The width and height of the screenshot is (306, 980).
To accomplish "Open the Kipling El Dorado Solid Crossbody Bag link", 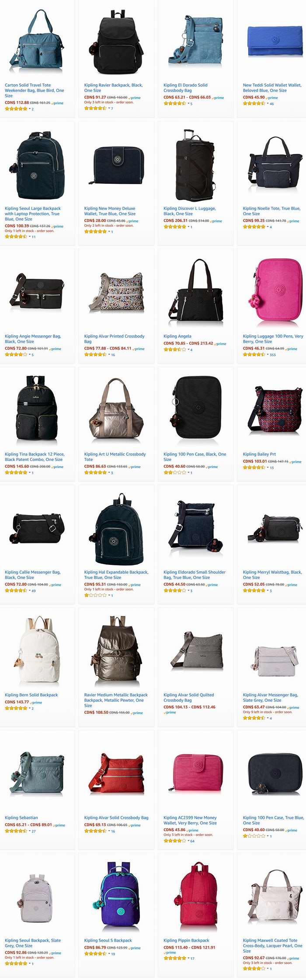I will click(185, 88).
